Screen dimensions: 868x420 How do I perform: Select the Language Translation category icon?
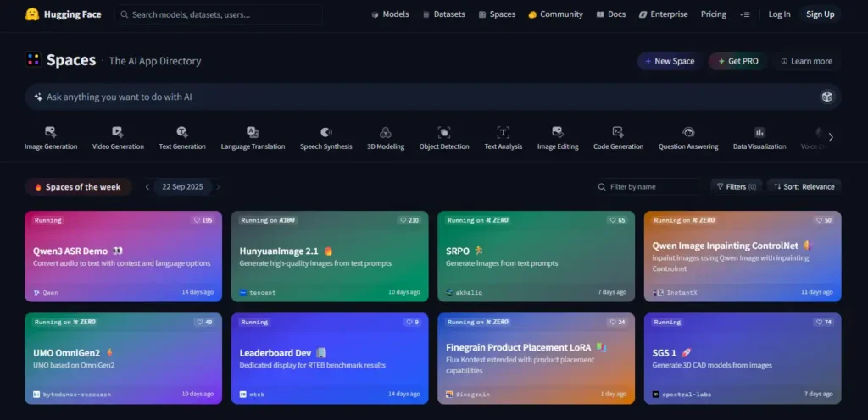point(253,132)
